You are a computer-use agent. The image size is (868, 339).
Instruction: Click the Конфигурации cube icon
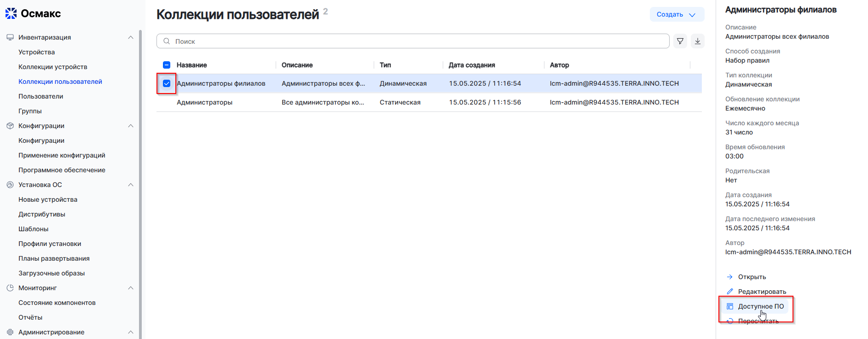click(x=10, y=126)
